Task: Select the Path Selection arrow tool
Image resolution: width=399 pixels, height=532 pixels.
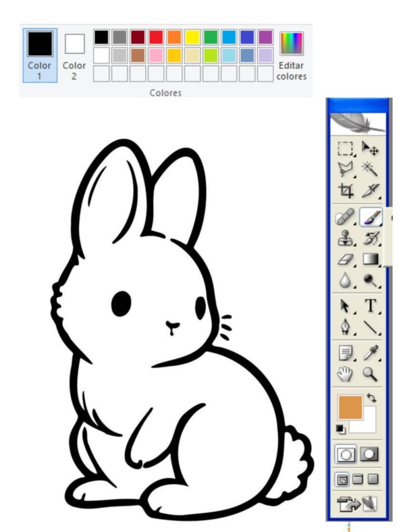Action: click(x=345, y=305)
